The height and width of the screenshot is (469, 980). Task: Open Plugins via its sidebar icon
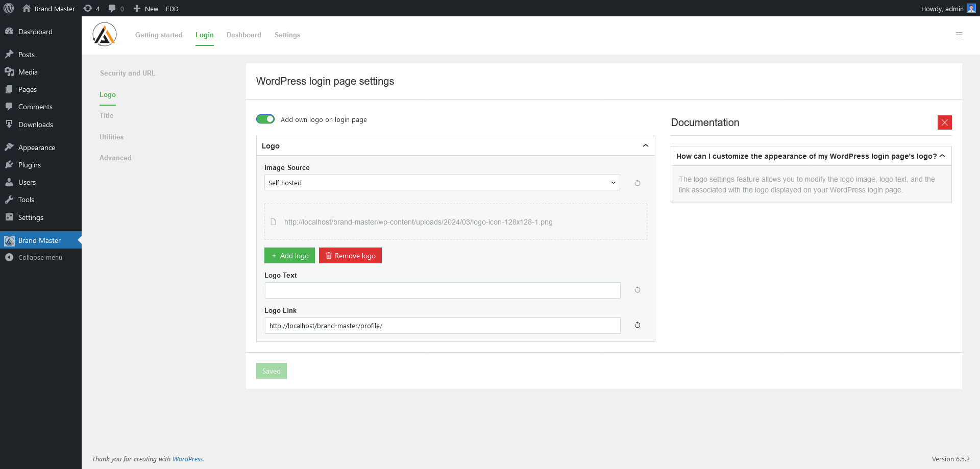pos(10,164)
